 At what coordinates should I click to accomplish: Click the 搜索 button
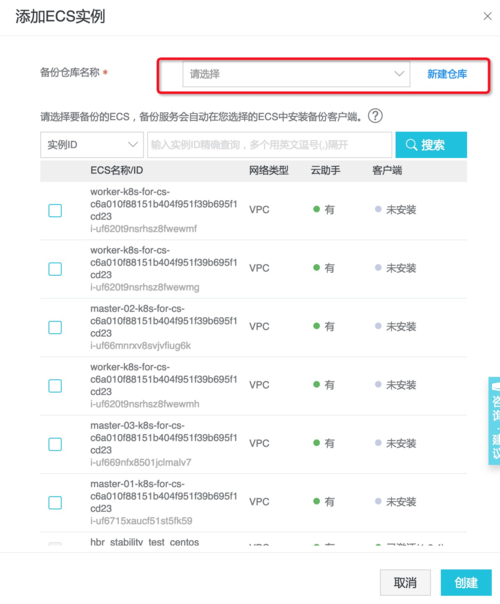coord(431,145)
